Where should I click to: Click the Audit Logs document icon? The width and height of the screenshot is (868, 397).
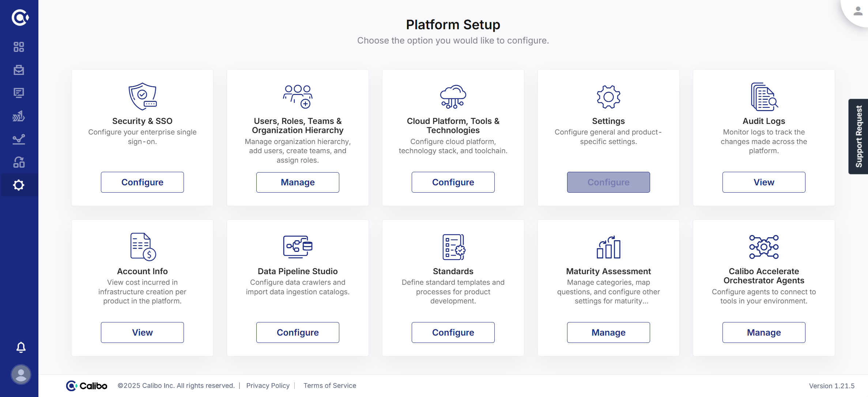click(x=764, y=97)
